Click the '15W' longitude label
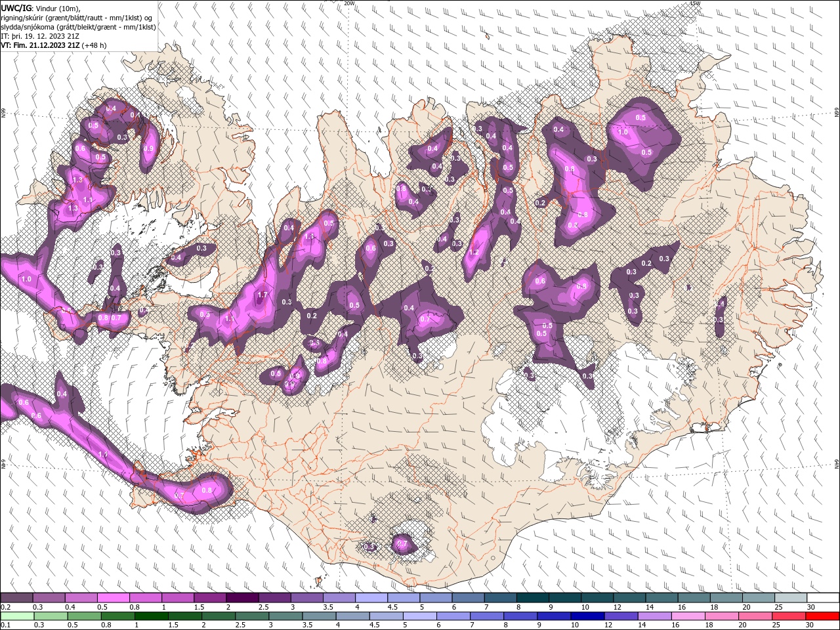Viewport: 840px width, 630px height. tap(695, 3)
